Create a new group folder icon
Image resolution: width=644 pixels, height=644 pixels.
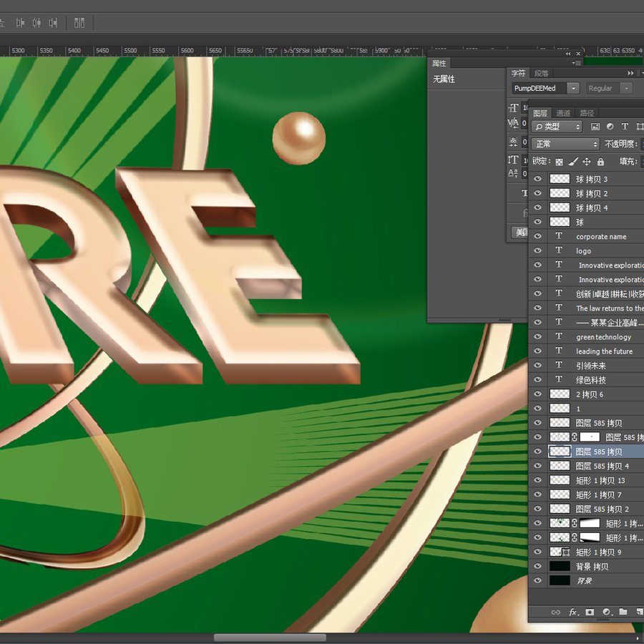click(x=623, y=612)
